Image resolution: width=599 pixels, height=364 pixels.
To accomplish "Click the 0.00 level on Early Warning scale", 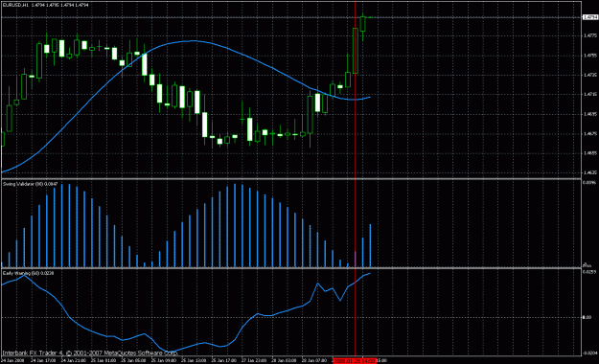I will (587, 317).
